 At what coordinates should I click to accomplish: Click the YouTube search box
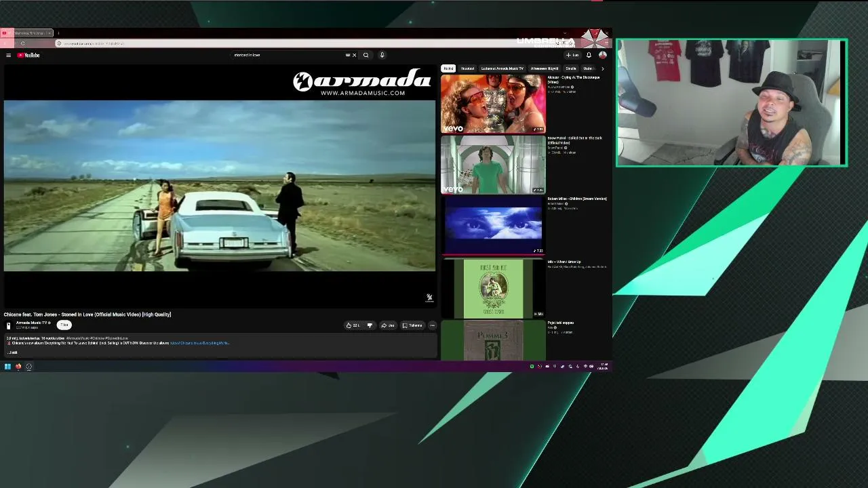pos(288,56)
